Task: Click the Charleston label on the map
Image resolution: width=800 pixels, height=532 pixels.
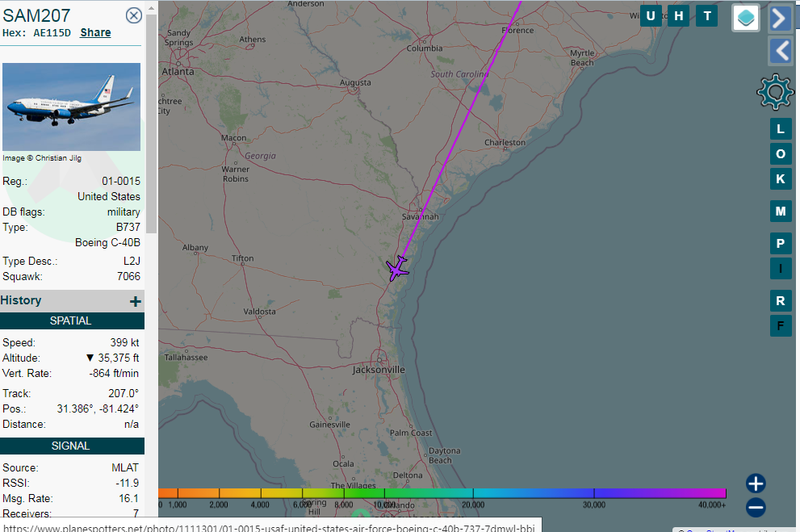Action: [x=505, y=143]
